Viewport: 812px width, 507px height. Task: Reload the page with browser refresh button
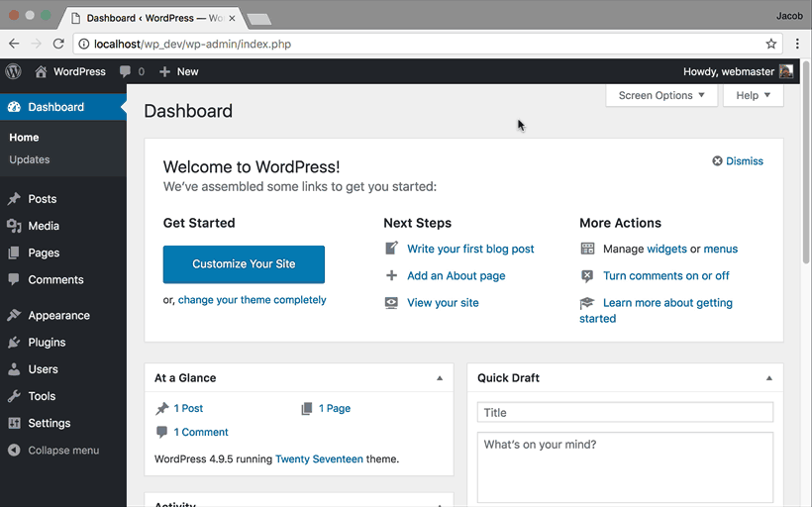58,44
